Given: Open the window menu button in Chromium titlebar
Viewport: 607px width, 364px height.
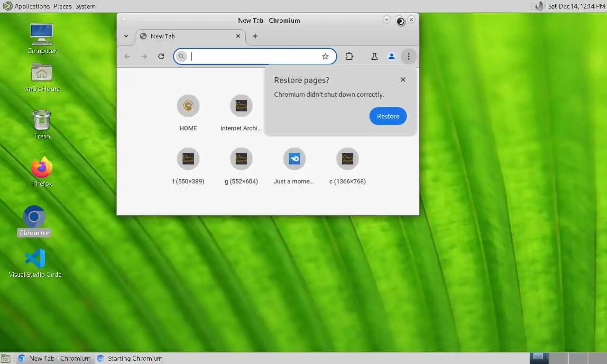Looking at the screenshot, I should point(124,19).
